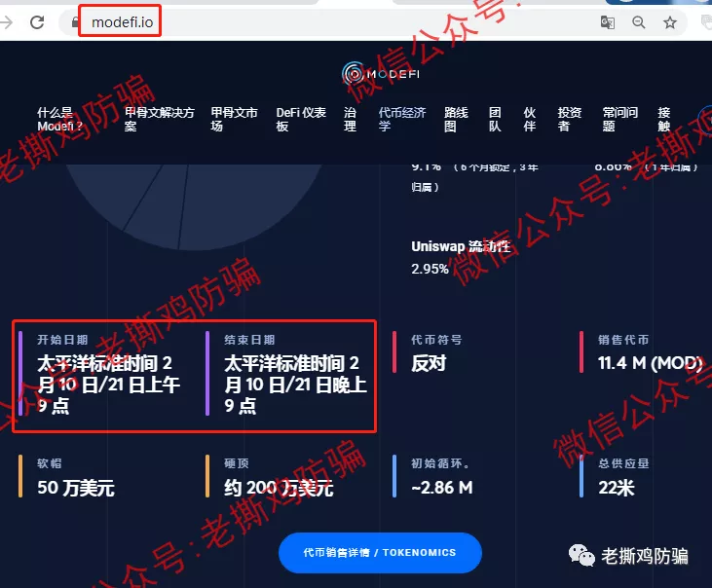This screenshot has width=712, height=588.
Task: Click the zoom magnifier icon in address bar
Action: coord(639,21)
